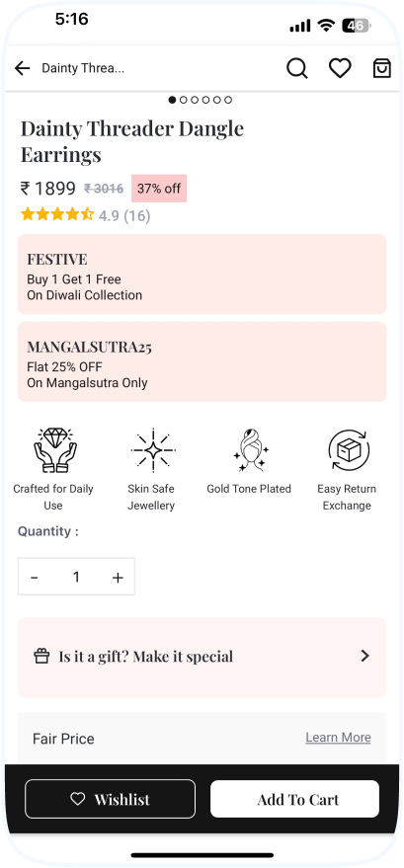Select the second image carousel dot
This screenshot has width=404, height=868.
tap(183, 100)
